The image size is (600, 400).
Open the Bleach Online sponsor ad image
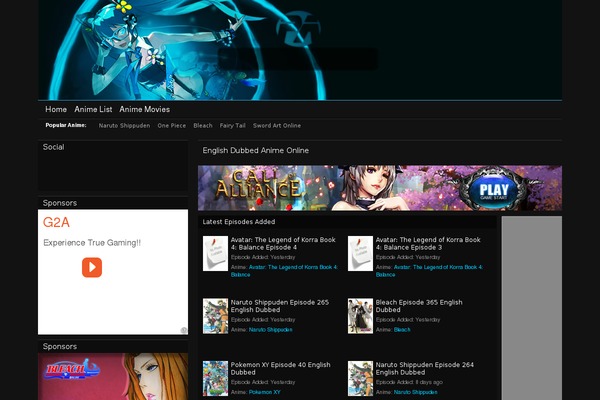pyautogui.click(x=113, y=377)
